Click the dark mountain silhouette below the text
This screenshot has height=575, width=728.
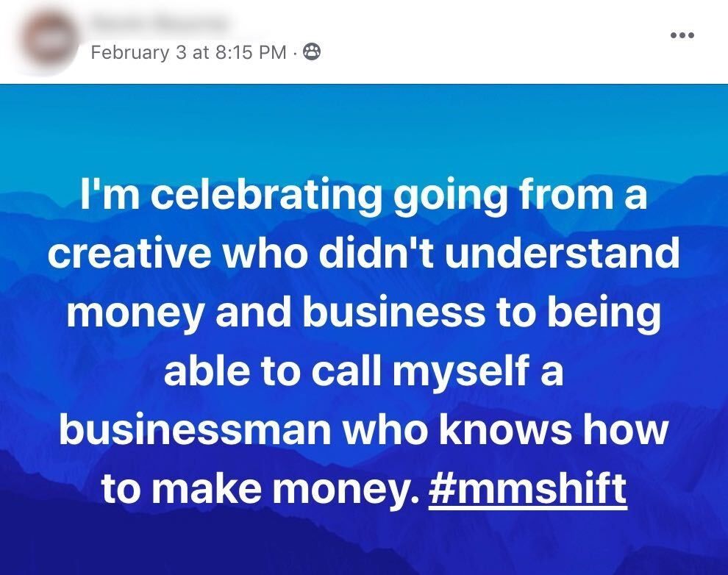[364, 544]
